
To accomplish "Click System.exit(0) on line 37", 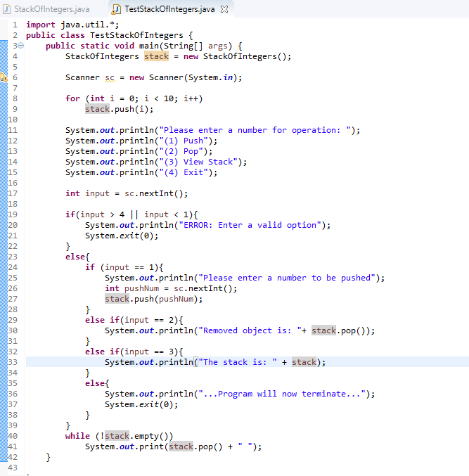I will click(141, 404).
